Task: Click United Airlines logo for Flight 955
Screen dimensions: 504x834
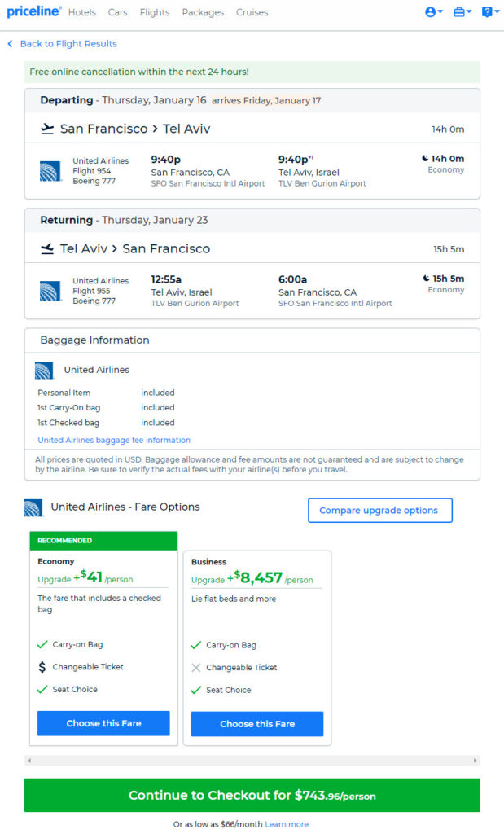Action: (50, 291)
